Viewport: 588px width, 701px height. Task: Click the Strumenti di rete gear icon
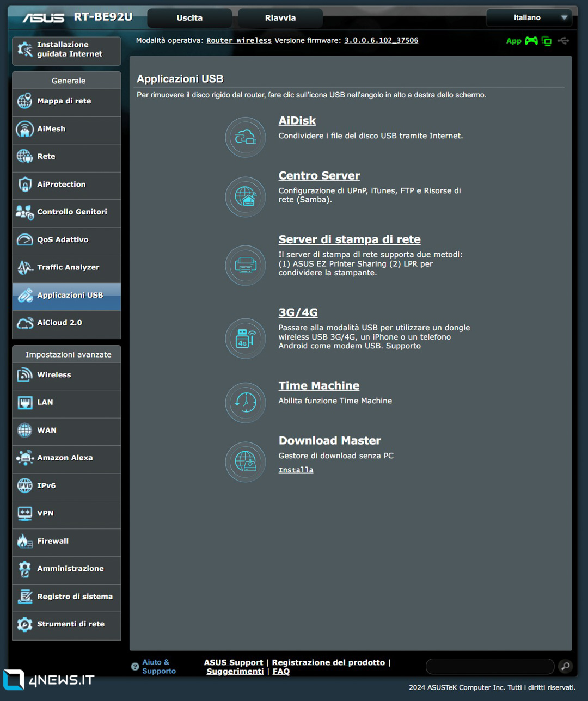[24, 624]
